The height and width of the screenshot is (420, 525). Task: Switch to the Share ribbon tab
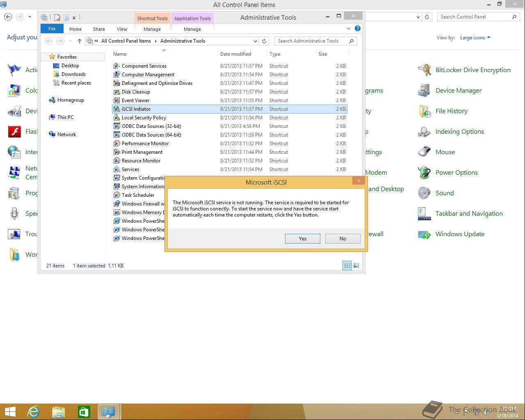coord(99,29)
